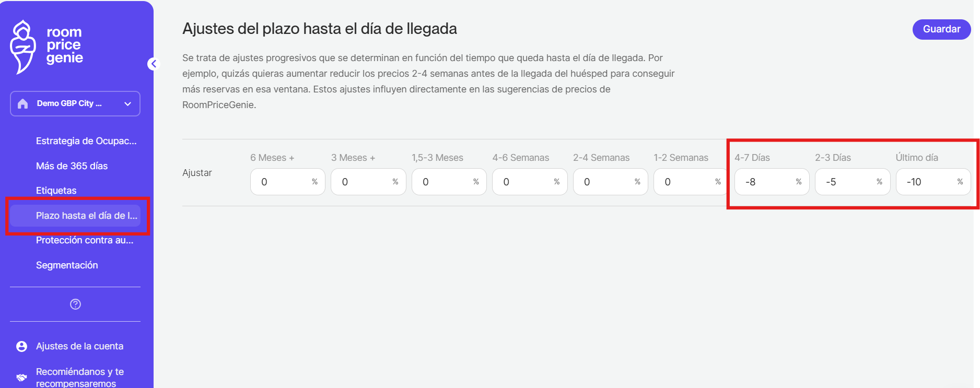Viewport: 980px width, 388px height.
Task: Select Más de 365 días menu item
Action: (x=72, y=166)
